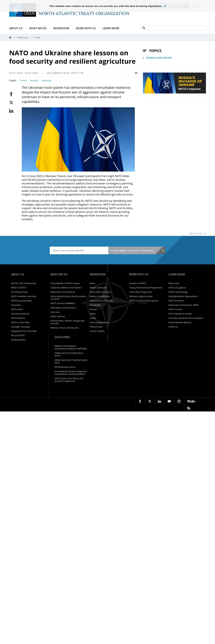Open footer Internship Programme link
The height and width of the screenshot is (644, 215).
(141, 292)
